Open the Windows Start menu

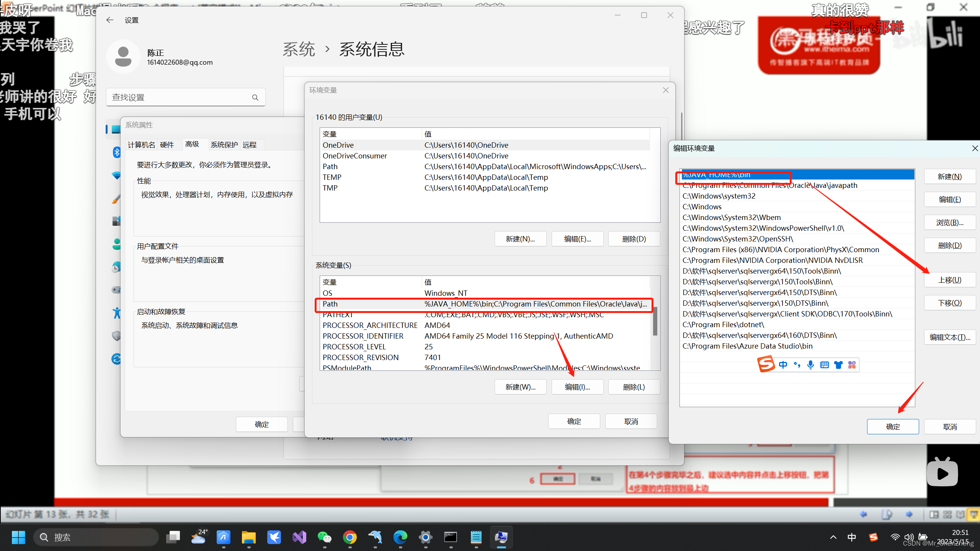pyautogui.click(x=18, y=537)
